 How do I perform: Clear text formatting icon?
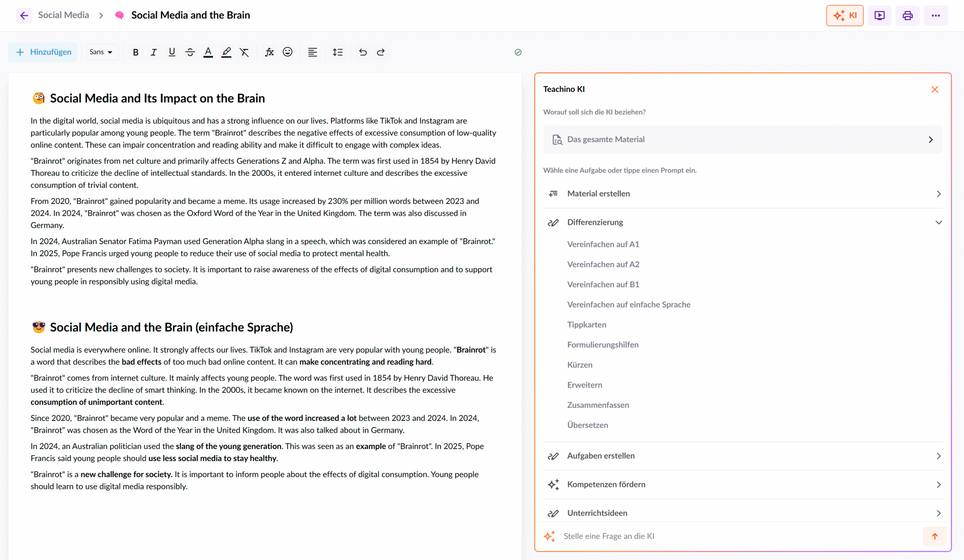pyautogui.click(x=244, y=52)
